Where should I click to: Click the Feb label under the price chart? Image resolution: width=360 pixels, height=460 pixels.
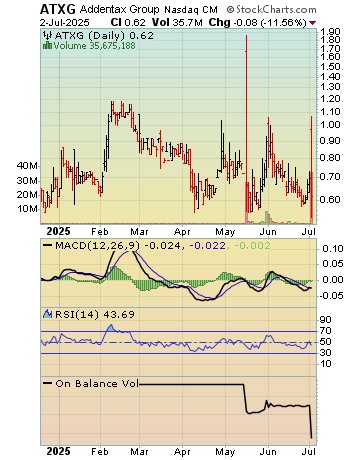[x=100, y=232]
